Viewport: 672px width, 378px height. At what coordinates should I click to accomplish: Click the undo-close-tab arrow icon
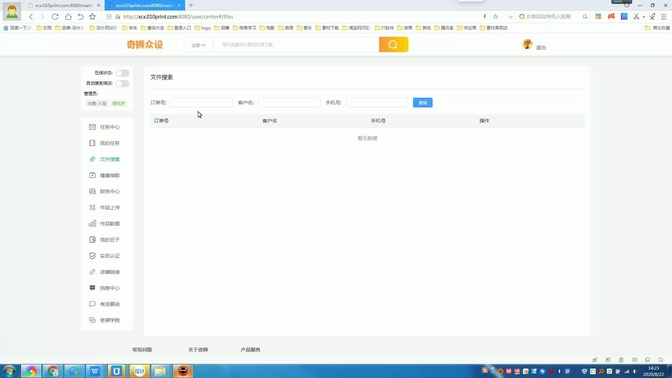(80, 17)
